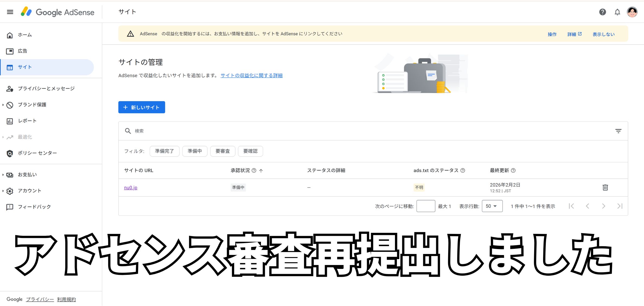Open ホーム from the sidebar

click(x=24, y=35)
